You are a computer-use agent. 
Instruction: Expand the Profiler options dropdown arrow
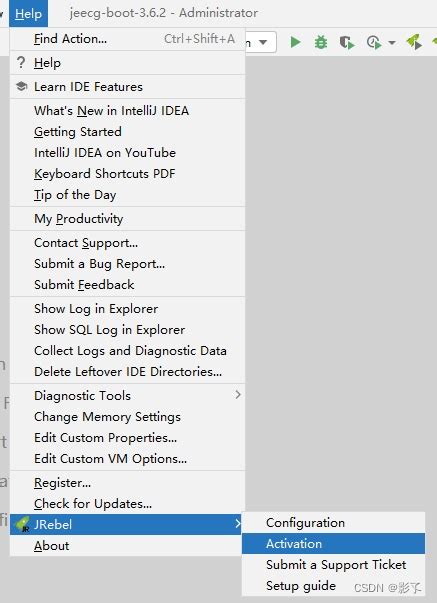[x=392, y=42]
